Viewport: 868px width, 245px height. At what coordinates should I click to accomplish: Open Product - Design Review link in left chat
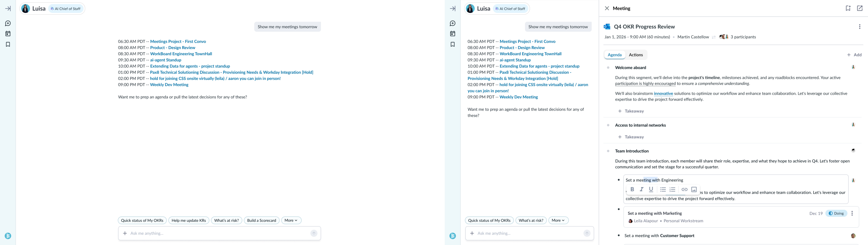click(x=173, y=48)
